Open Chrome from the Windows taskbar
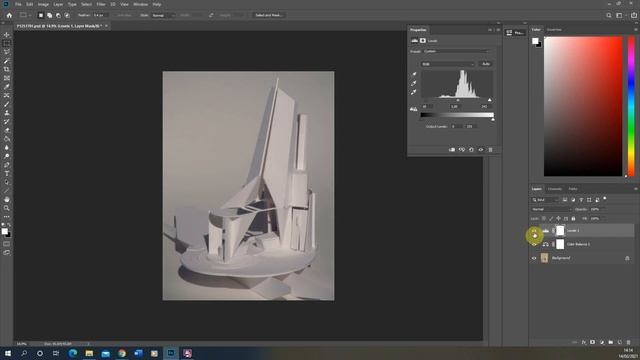The height and width of the screenshot is (360, 640). pyautogui.click(x=122, y=353)
